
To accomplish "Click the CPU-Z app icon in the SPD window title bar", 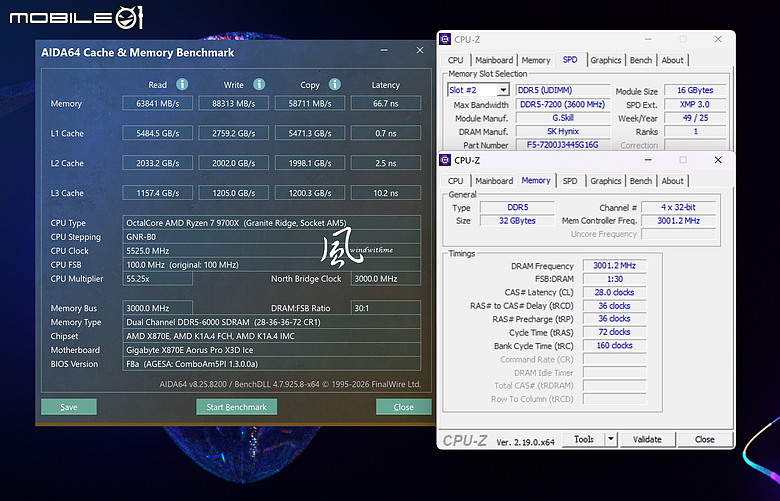I will point(446,39).
